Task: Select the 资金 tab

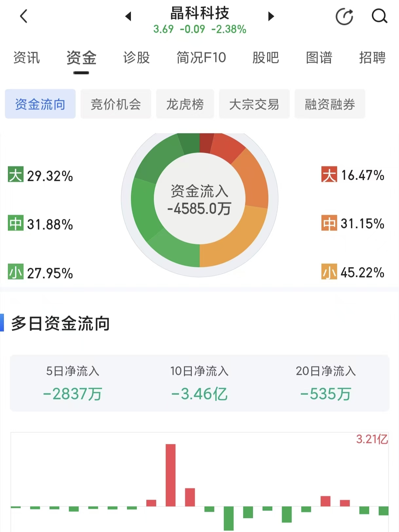Action: [x=81, y=58]
